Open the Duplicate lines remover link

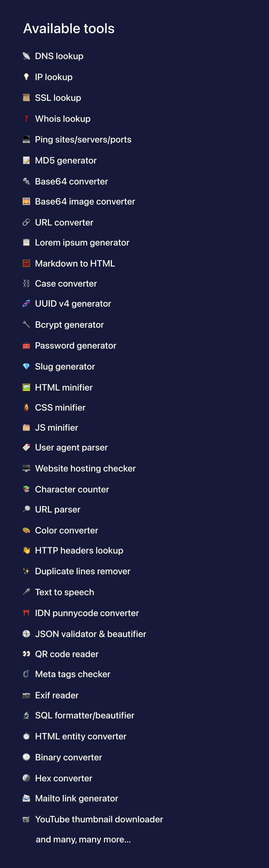pos(82,571)
